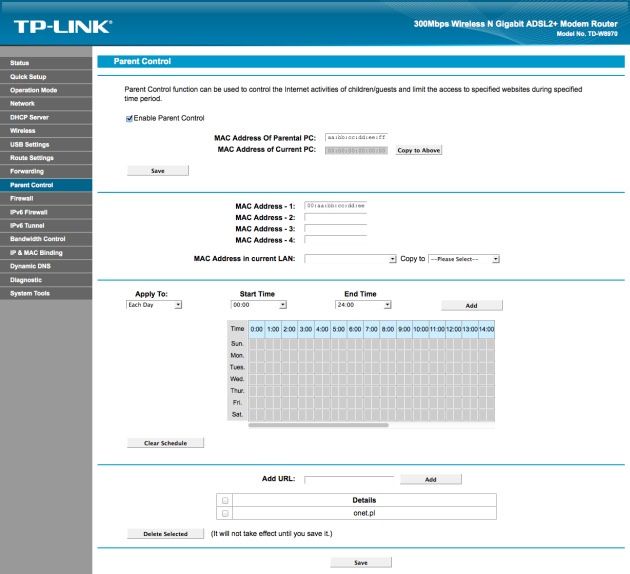The width and height of the screenshot is (630, 574).
Task: Click the Clear Schedule button
Action: point(166,443)
